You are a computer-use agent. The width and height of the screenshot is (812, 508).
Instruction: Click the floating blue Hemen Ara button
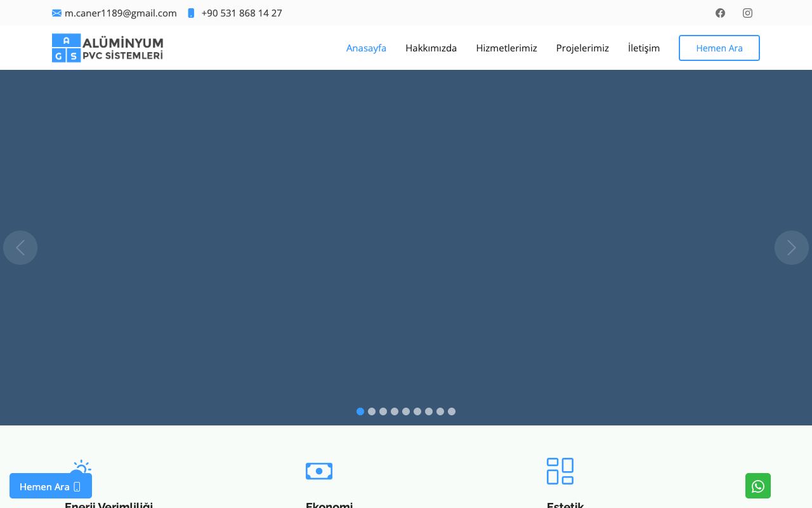point(51,486)
